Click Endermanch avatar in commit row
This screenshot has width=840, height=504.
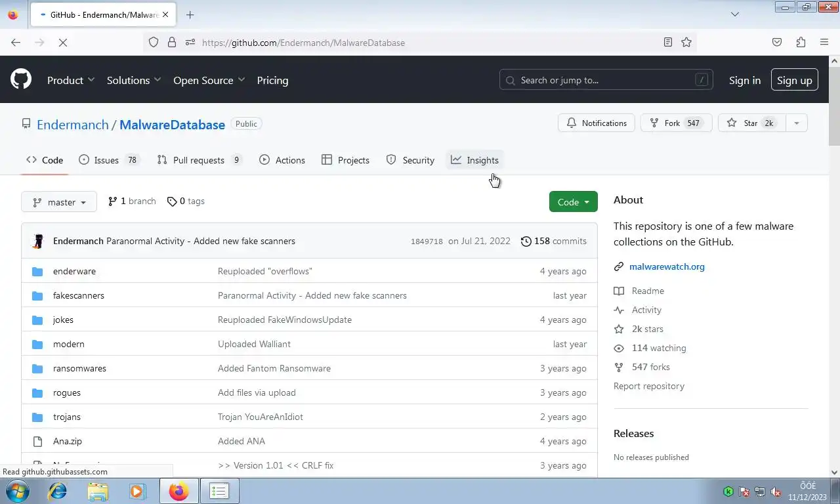tap(38, 241)
